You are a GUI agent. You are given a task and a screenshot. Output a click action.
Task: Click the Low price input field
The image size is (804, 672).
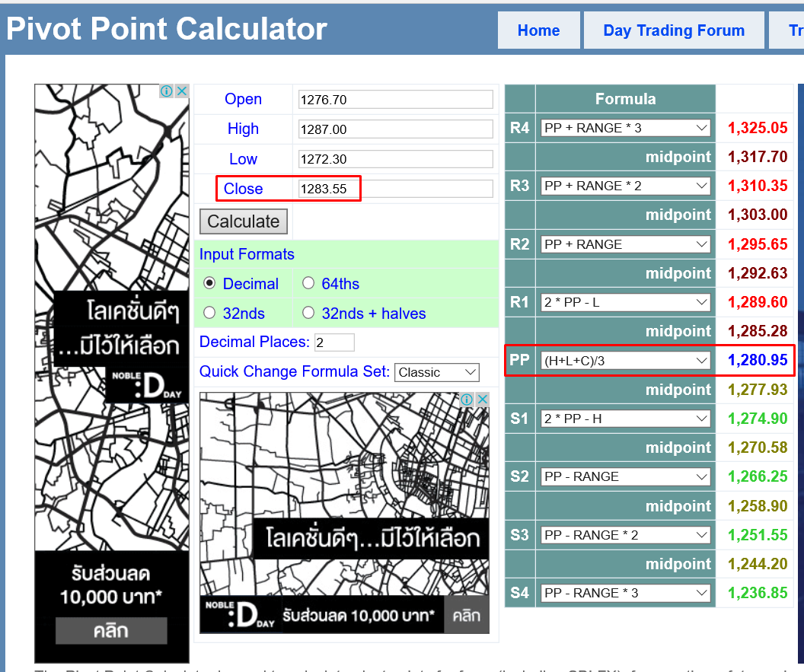[395, 159]
